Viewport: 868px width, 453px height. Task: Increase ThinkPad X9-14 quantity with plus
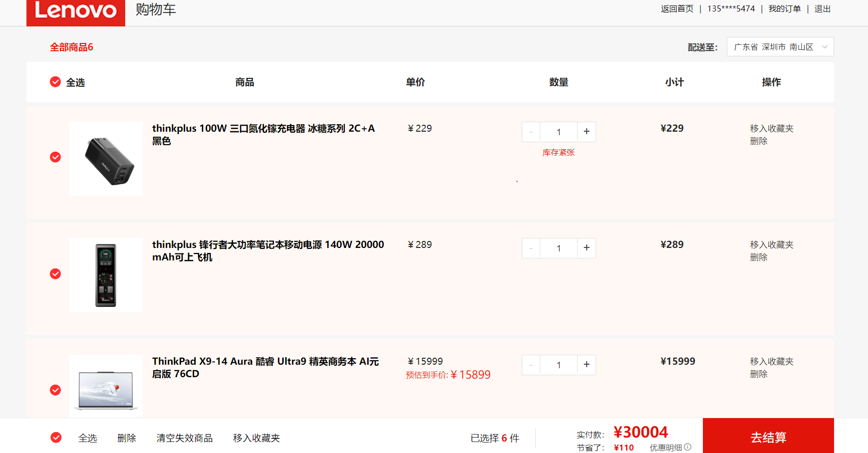587,365
